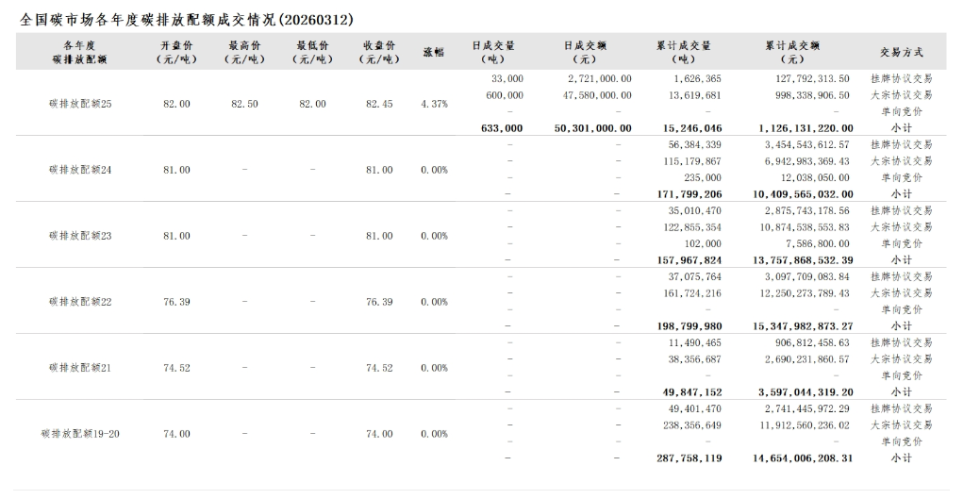Viewport: 980px width, 499px height.
Task: Click the 碳排放配额21 row label
Action: [x=80, y=368]
